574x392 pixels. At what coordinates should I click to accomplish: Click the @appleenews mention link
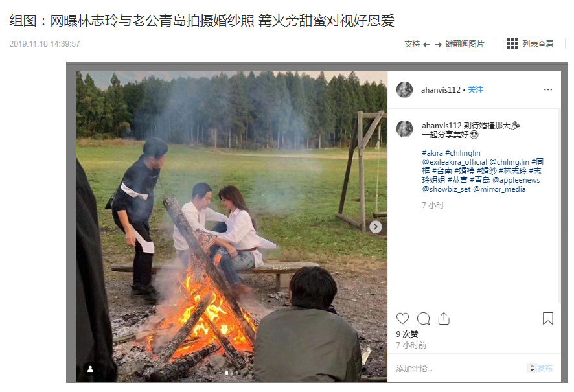click(x=516, y=180)
